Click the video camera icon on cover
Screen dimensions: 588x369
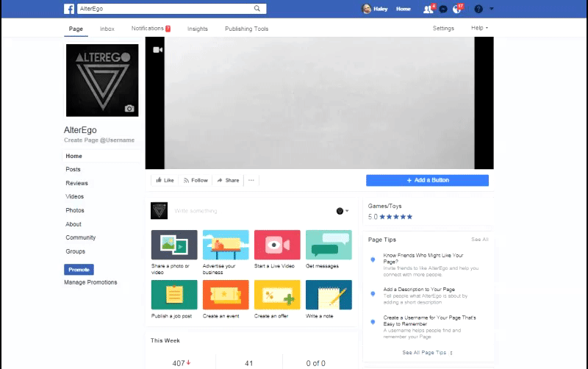click(158, 50)
